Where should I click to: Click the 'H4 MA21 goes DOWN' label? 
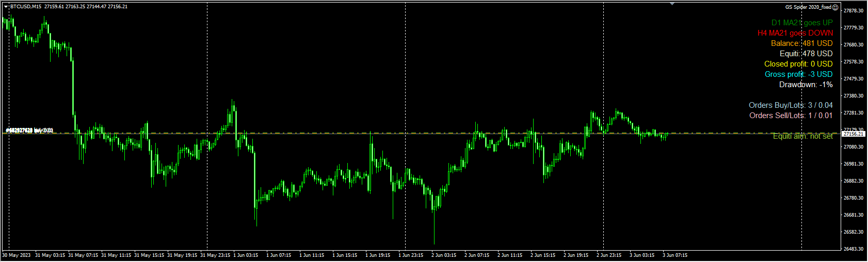tap(795, 33)
